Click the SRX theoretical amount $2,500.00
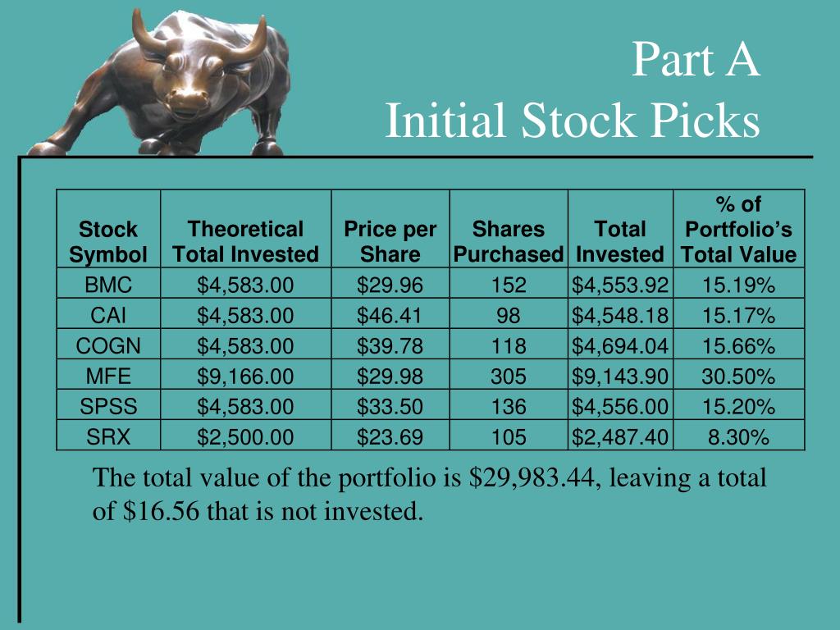The image size is (840, 630). [246, 436]
